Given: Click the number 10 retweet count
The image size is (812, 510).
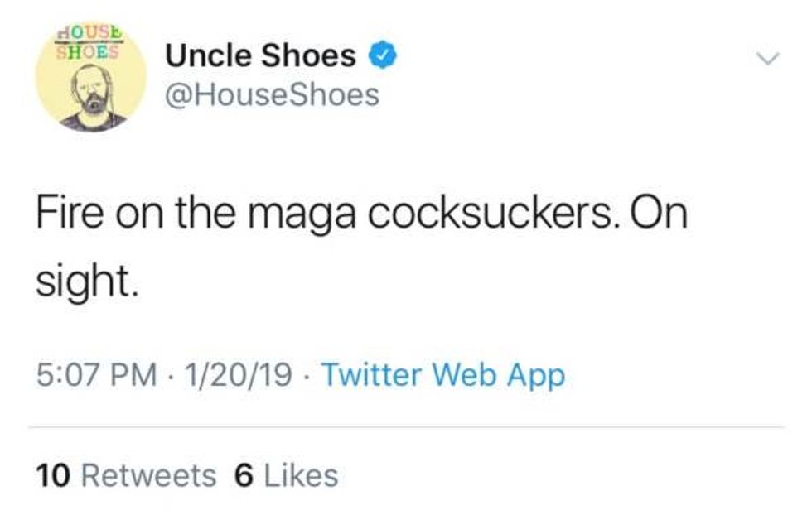Looking at the screenshot, I should (54, 475).
